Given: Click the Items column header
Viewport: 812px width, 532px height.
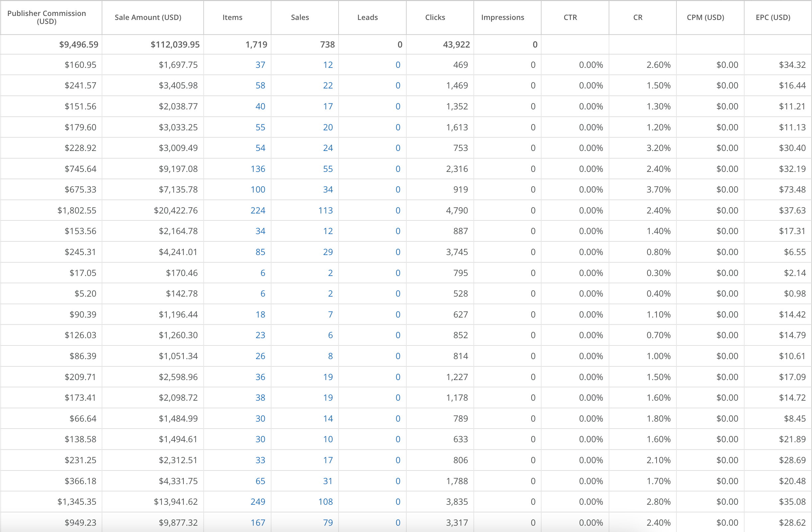Looking at the screenshot, I should (x=232, y=17).
